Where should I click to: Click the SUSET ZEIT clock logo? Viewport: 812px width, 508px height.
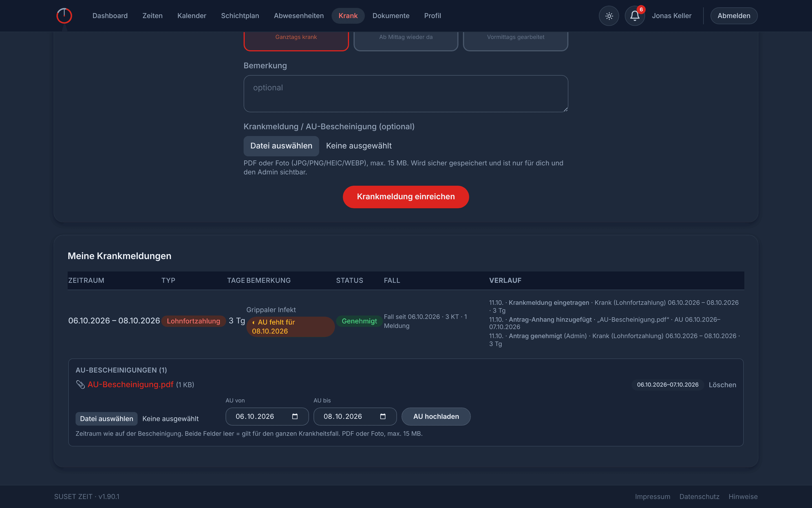pyautogui.click(x=64, y=16)
